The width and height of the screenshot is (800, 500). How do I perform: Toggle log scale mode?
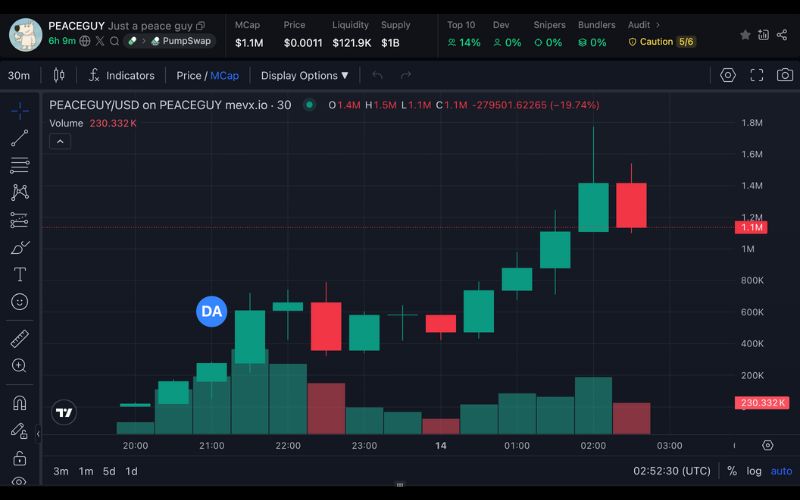coord(754,471)
